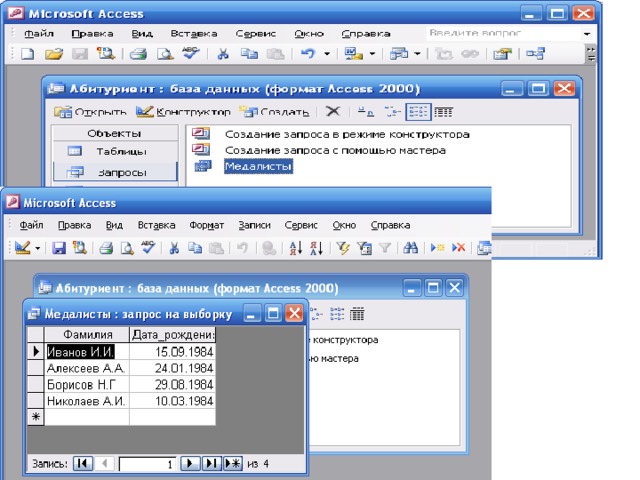Open Analyze dropdown arrow in top toolbar

tap(417, 53)
